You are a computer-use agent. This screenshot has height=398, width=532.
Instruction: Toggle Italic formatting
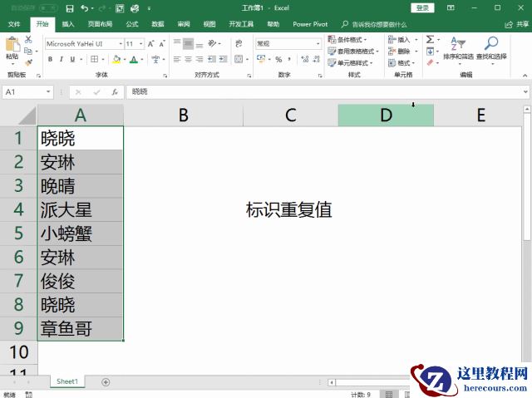point(61,59)
